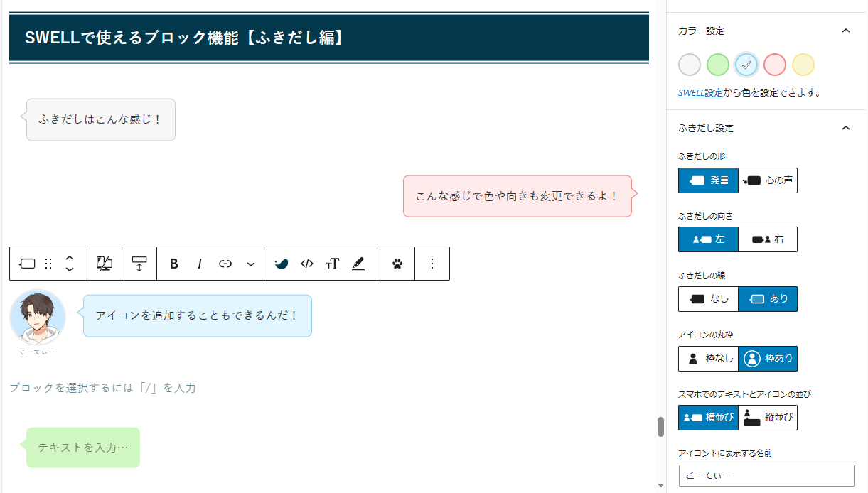Select 横並び layout for smartphones

pyautogui.click(x=709, y=418)
